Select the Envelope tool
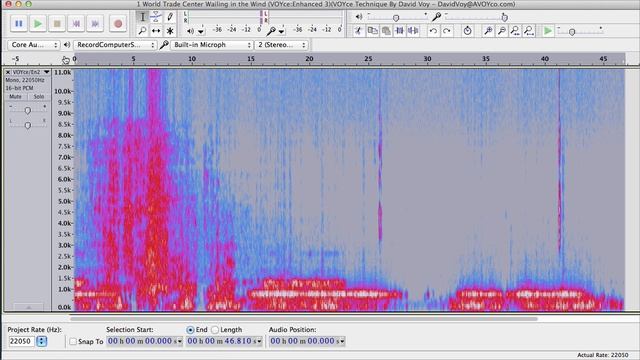 coord(156,17)
